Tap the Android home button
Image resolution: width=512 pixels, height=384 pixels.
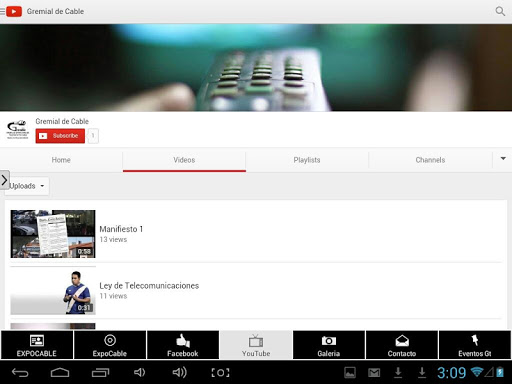click(60, 372)
